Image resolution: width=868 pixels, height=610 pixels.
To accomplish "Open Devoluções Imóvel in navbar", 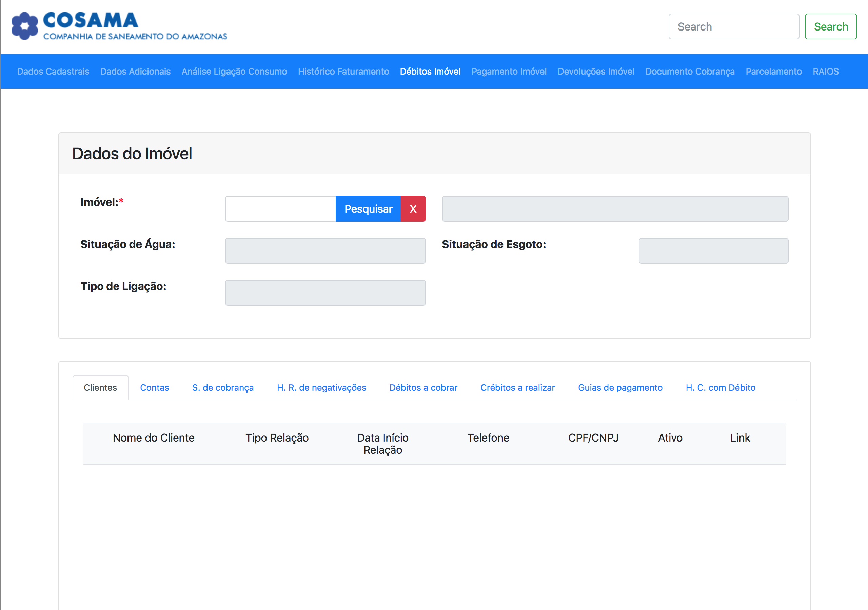I will (596, 72).
